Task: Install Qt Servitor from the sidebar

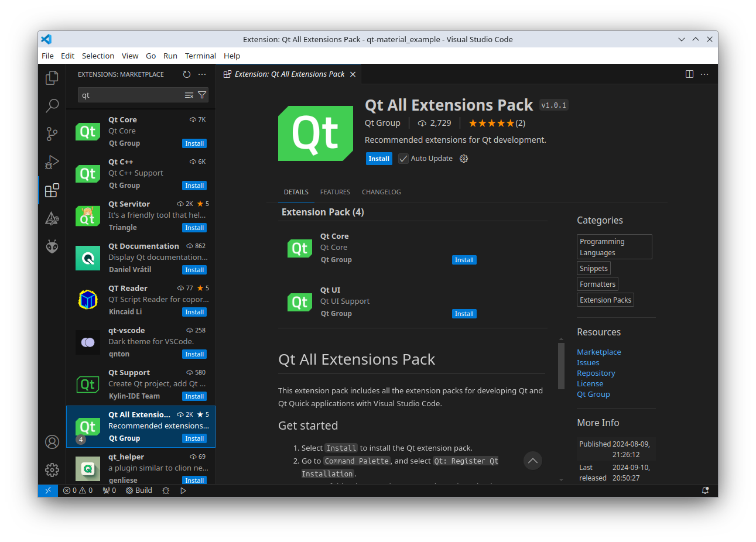Action: (x=194, y=228)
